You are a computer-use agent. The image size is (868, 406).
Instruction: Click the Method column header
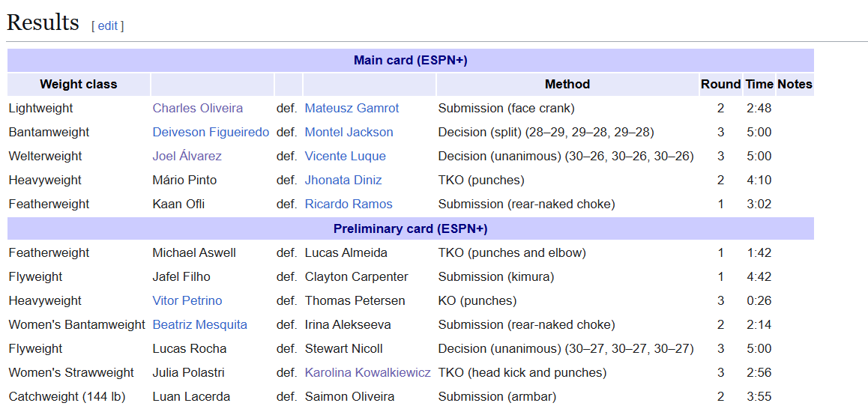pyautogui.click(x=567, y=84)
